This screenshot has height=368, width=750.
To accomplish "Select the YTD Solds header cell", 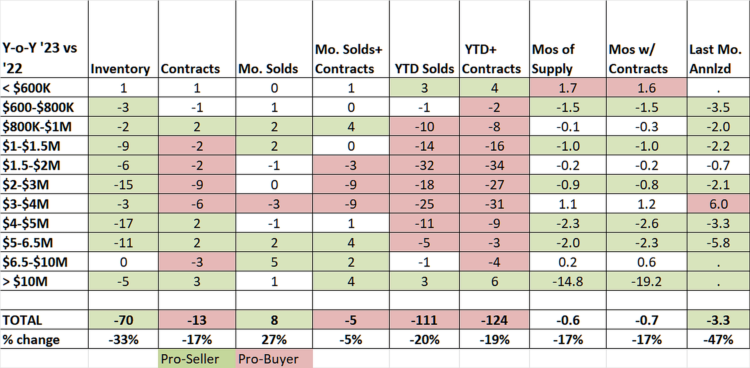I will pyautogui.click(x=424, y=40).
